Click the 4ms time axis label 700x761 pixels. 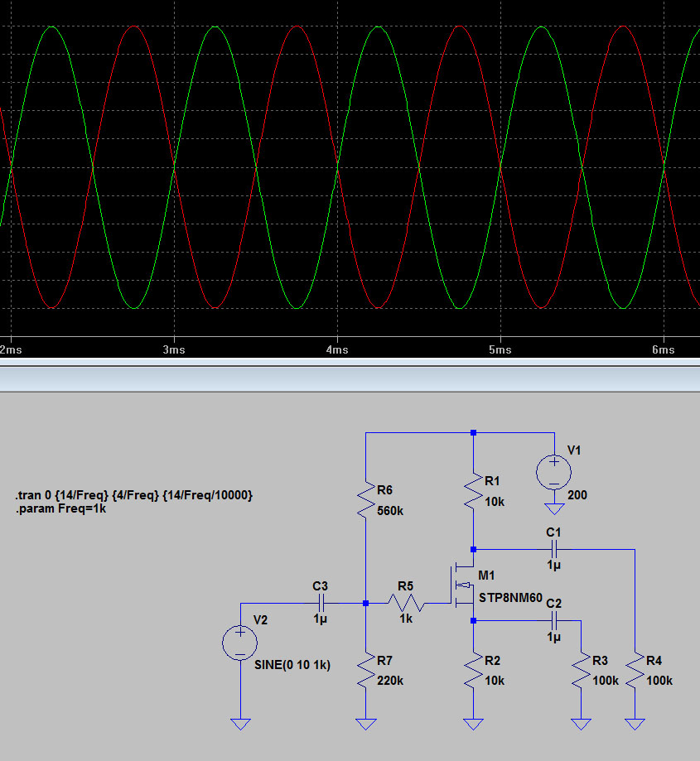point(337,349)
